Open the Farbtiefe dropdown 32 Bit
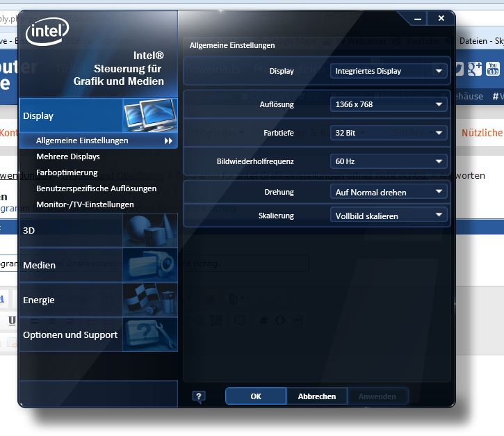 click(389, 133)
